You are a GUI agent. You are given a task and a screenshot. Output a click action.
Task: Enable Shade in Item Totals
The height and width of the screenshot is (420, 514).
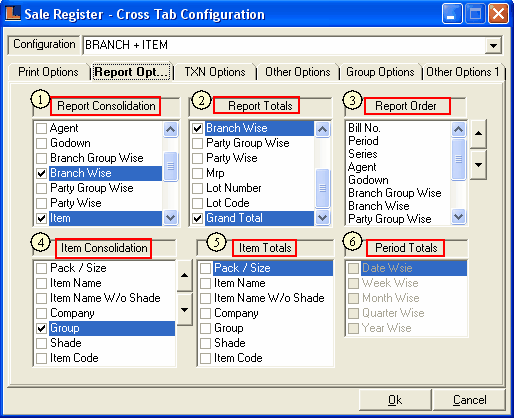click(205, 343)
